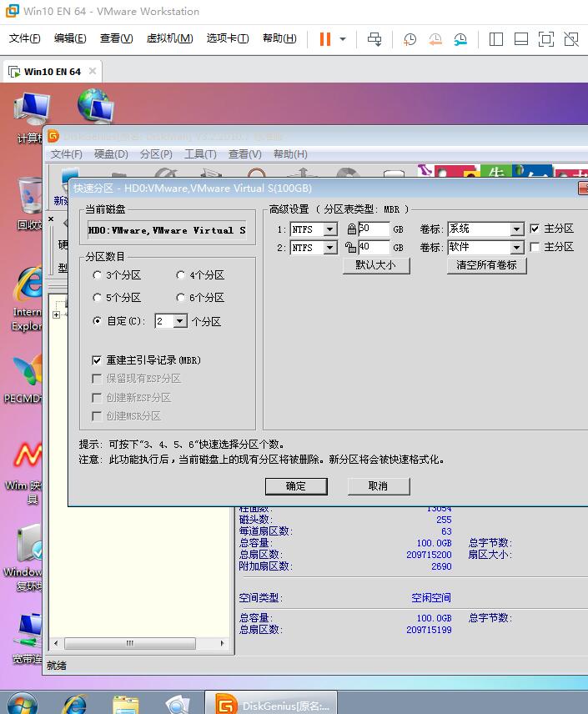Click the 创建新ESP分区 checkbox
The width and height of the screenshot is (588, 714).
tap(97, 398)
